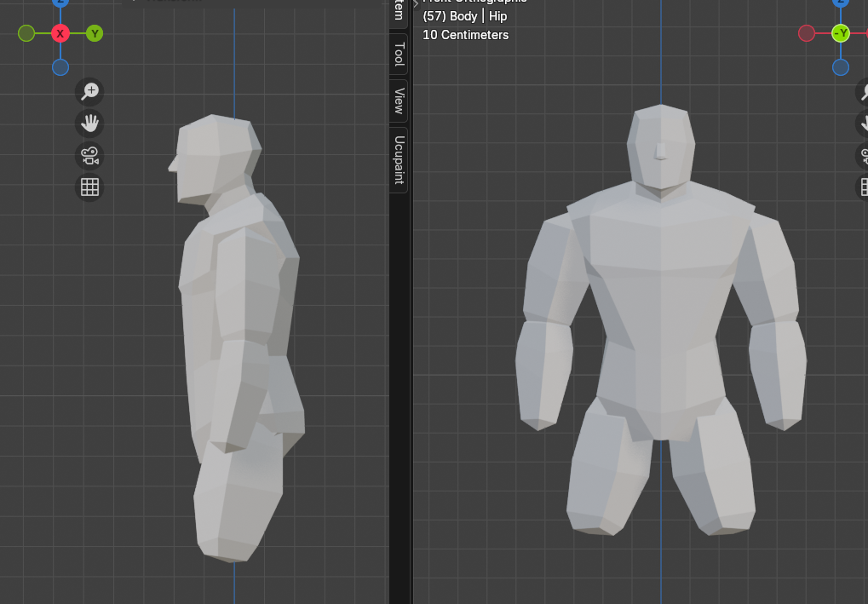The height and width of the screenshot is (604, 868).
Task: Click the red X axis gizmo in side viewport
Action: tap(60, 34)
